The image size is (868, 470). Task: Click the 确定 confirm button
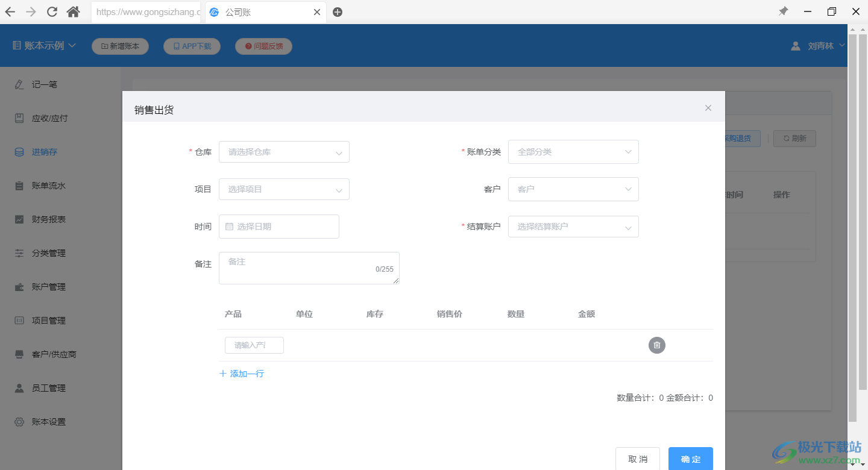coord(691,459)
